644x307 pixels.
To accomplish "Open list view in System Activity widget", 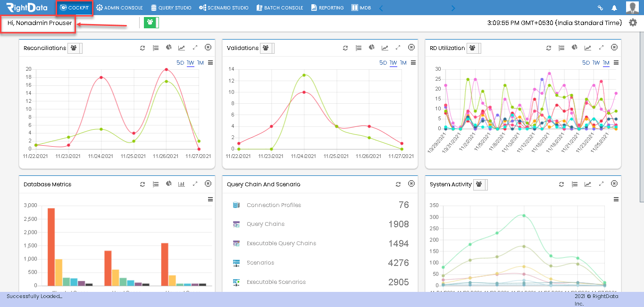I will tap(575, 184).
